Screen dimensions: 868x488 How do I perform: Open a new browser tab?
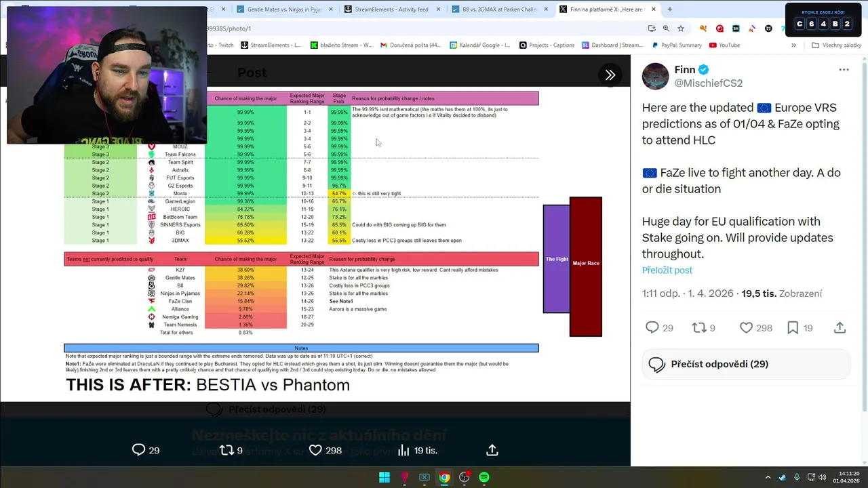pyautogui.click(x=670, y=9)
